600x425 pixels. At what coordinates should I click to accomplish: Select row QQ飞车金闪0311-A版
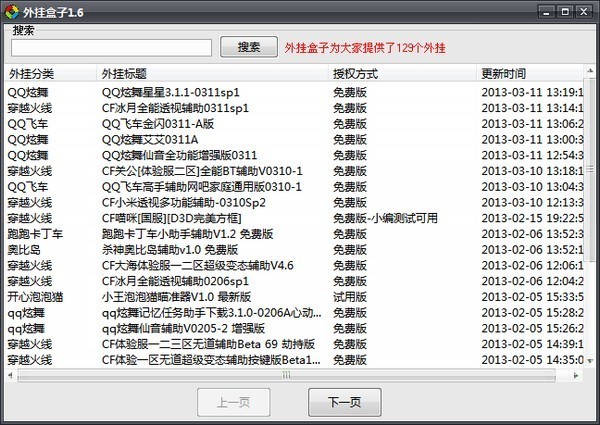(x=295, y=124)
